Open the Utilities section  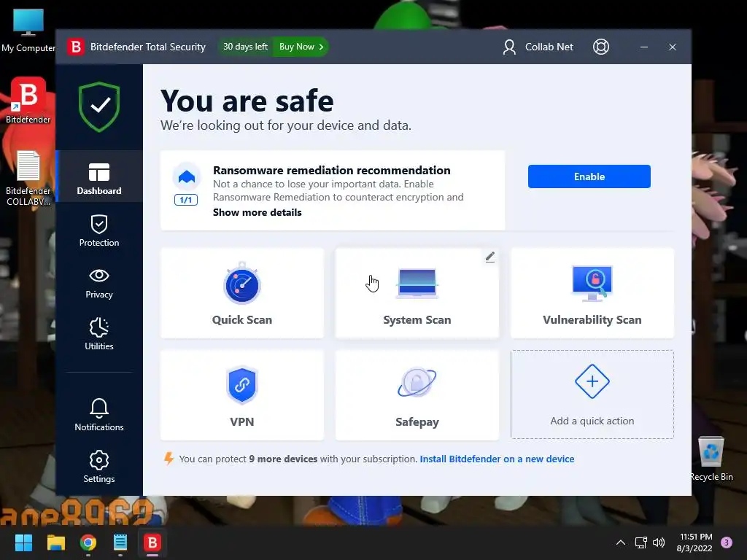pyautogui.click(x=99, y=334)
